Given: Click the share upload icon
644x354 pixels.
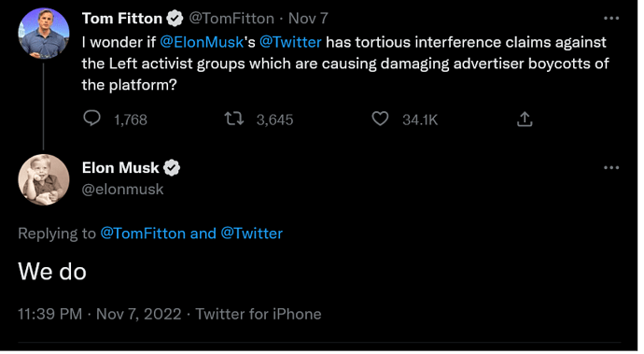Looking at the screenshot, I should coord(525,120).
